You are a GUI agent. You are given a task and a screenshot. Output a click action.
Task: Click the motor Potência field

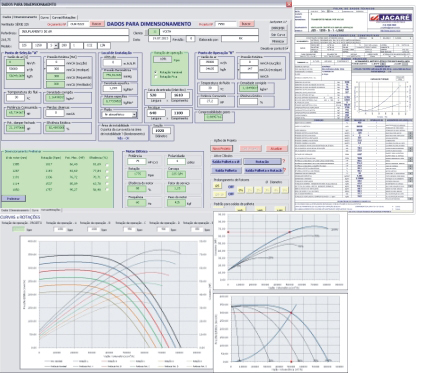pos(137,162)
